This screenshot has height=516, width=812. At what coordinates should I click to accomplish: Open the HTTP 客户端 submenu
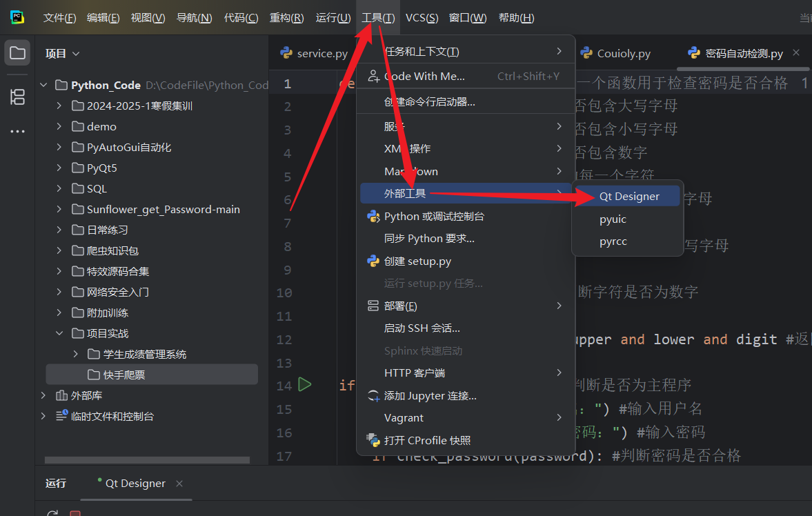pos(466,373)
